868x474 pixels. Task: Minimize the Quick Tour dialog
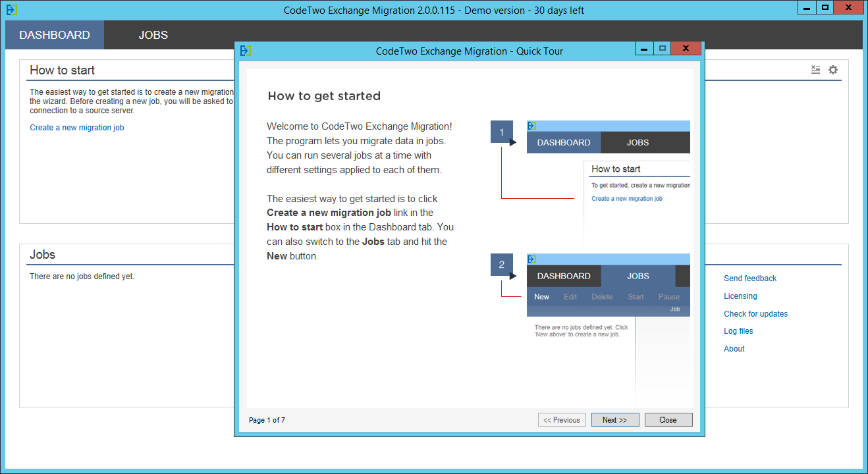[x=644, y=49]
